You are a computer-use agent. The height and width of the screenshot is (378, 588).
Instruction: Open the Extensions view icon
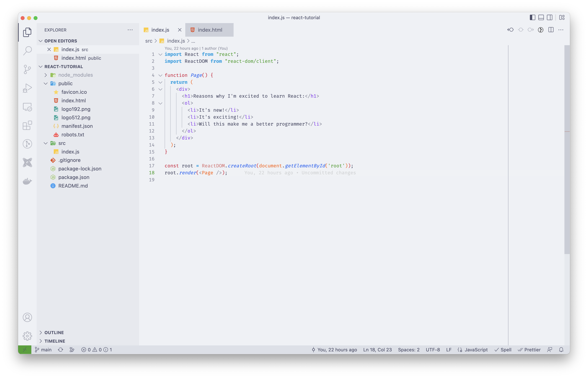click(x=27, y=125)
